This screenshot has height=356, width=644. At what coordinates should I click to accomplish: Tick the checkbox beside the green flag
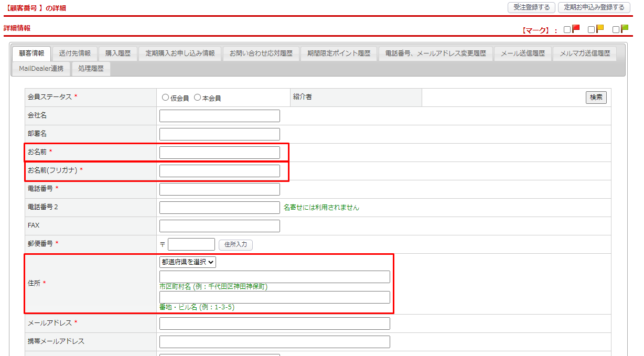pos(616,30)
